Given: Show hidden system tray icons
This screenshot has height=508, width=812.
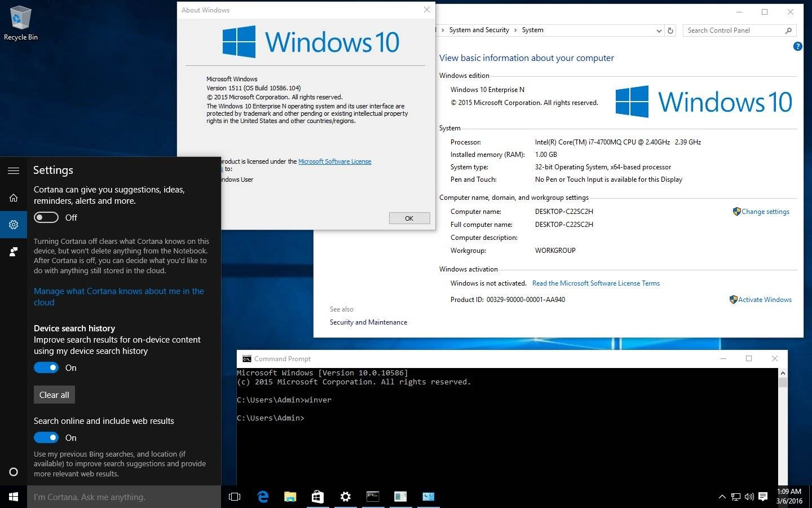Looking at the screenshot, I should click(722, 497).
